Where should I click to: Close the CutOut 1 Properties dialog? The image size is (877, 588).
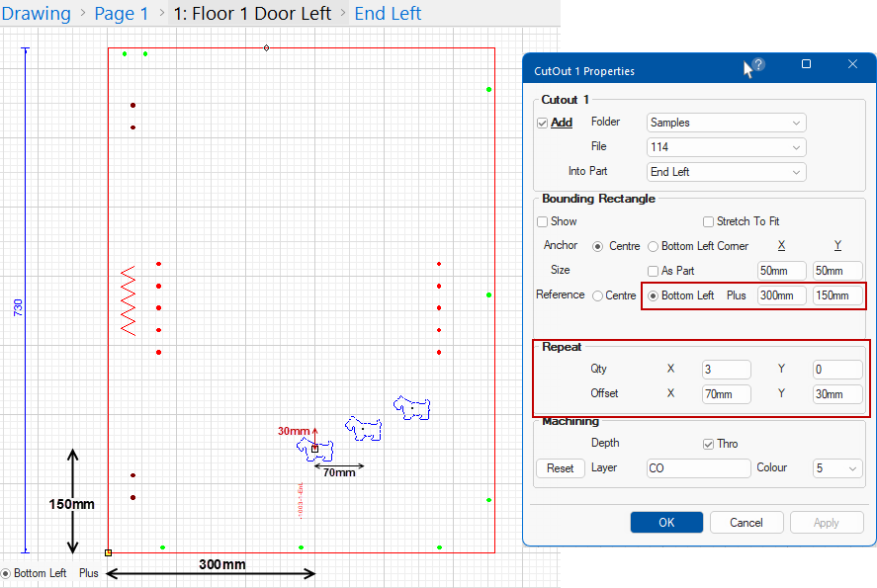[x=852, y=64]
